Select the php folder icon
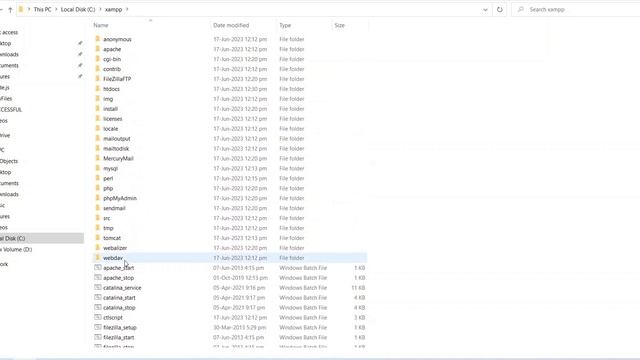 98,188
